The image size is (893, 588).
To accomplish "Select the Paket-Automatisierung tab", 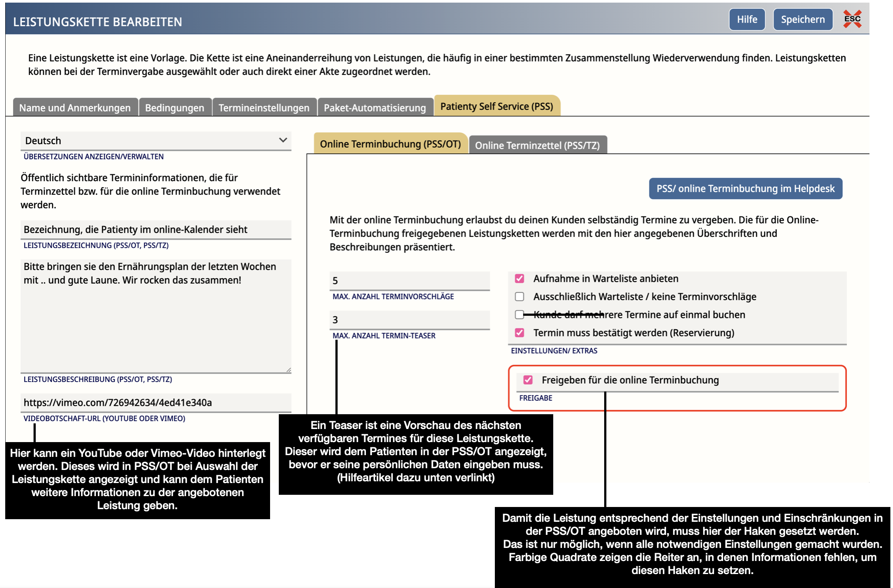I will click(x=375, y=108).
